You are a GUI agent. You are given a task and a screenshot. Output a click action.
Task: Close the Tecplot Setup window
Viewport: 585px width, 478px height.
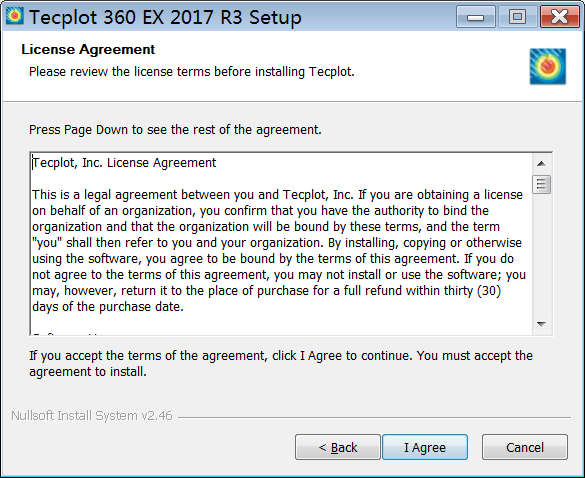click(559, 17)
